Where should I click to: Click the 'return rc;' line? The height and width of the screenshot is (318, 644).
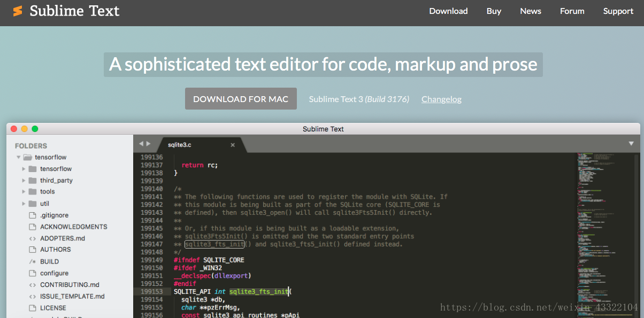click(x=200, y=165)
